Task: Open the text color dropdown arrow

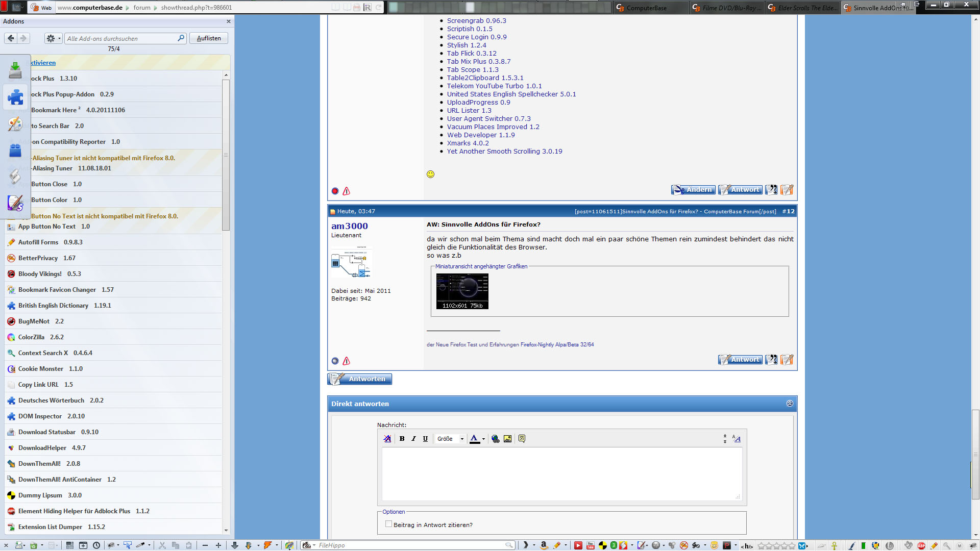Action: click(x=483, y=439)
